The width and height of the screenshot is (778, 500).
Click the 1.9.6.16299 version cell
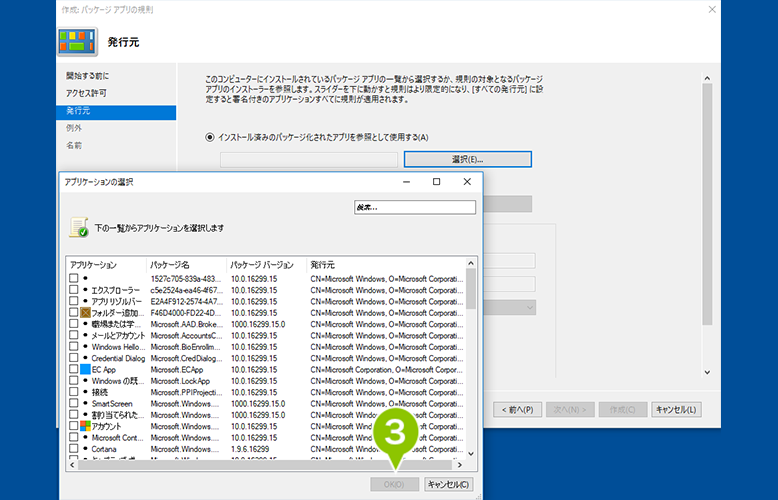click(250, 449)
